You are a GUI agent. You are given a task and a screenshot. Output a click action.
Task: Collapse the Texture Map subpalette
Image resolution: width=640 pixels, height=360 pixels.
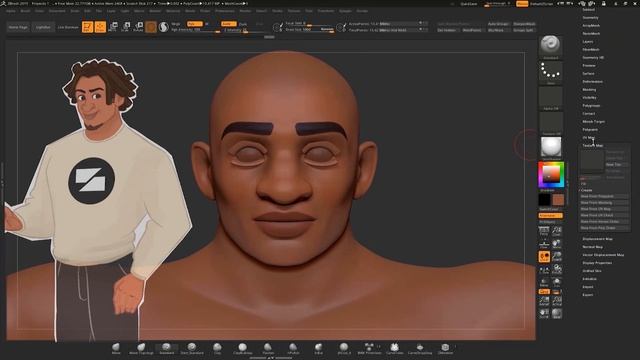pyautogui.click(x=593, y=145)
